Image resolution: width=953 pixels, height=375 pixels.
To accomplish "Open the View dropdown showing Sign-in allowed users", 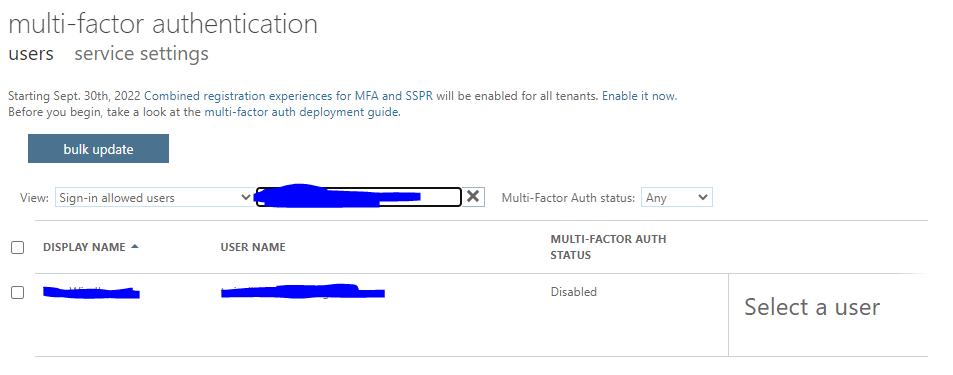I will point(154,198).
